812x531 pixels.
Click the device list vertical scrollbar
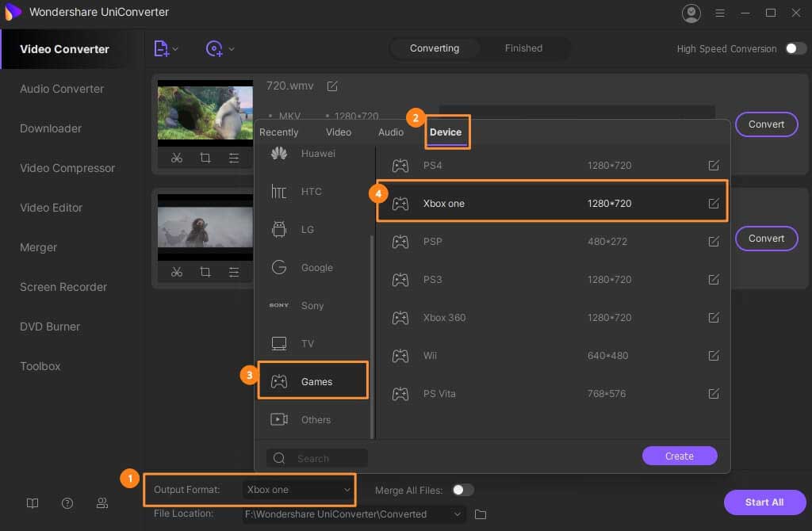click(372, 333)
